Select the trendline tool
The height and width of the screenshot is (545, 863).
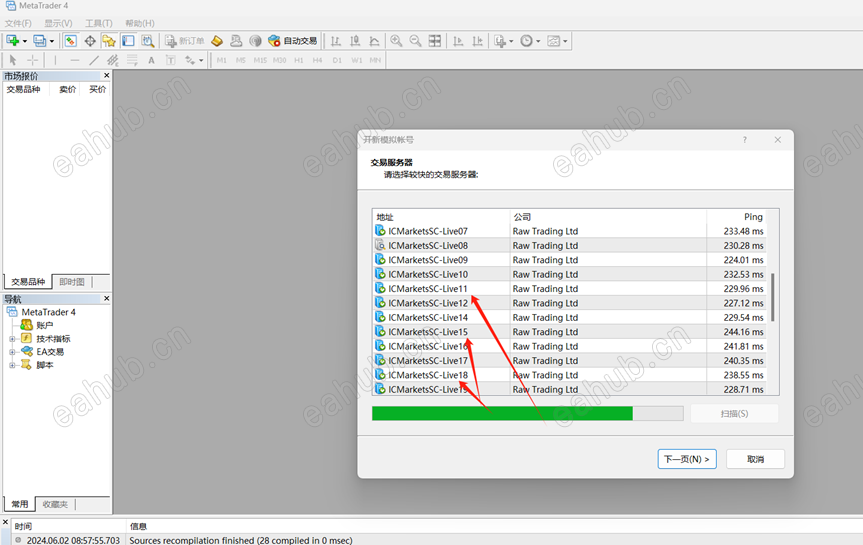click(x=94, y=60)
